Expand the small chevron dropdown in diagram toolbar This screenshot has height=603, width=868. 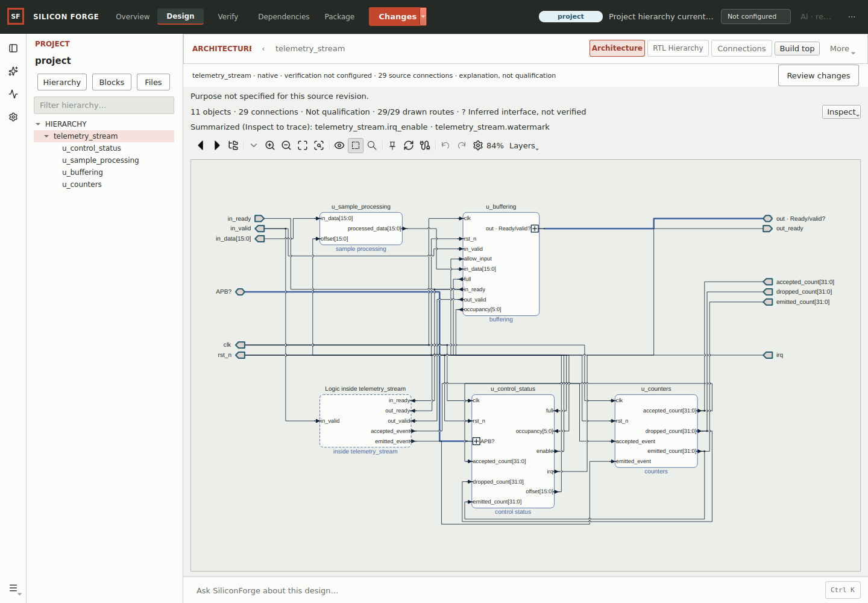tap(254, 145)
